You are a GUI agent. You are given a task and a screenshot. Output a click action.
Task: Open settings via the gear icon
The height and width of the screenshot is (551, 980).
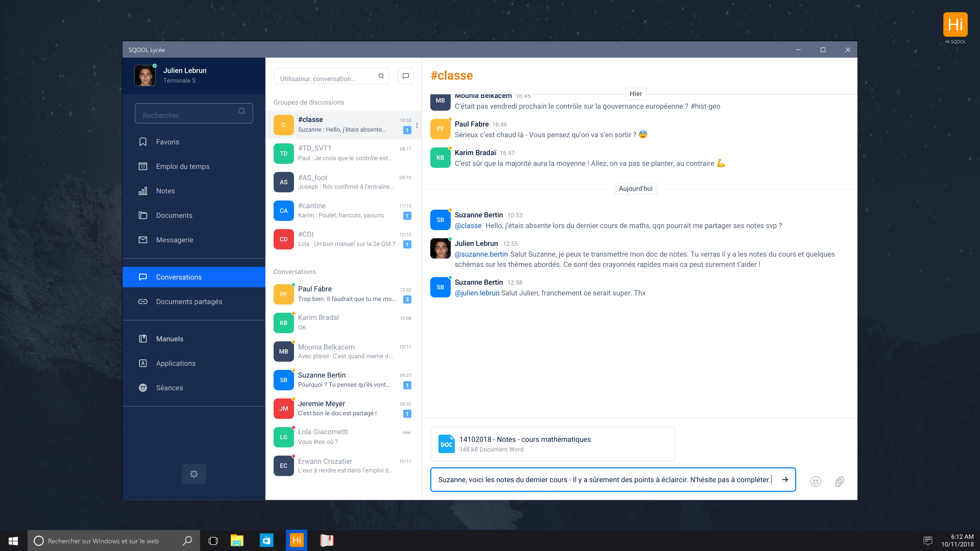[x=194, y=474]
